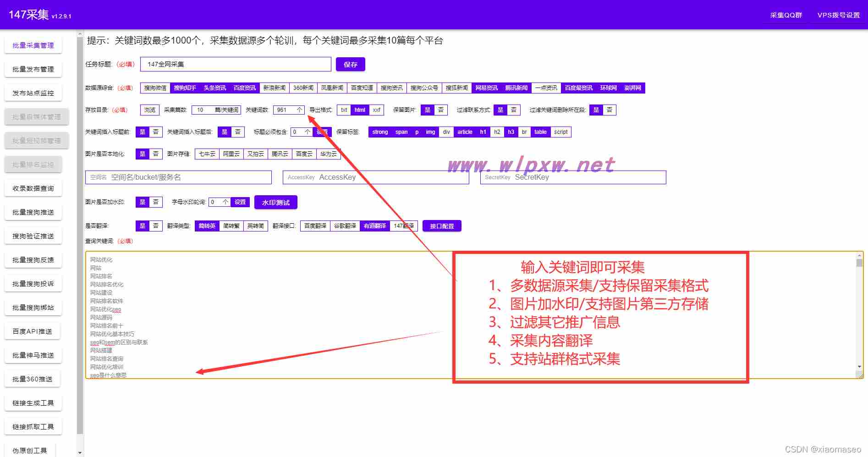
Task: Click the 保存 button beside task title
Action: click(351, 65)
